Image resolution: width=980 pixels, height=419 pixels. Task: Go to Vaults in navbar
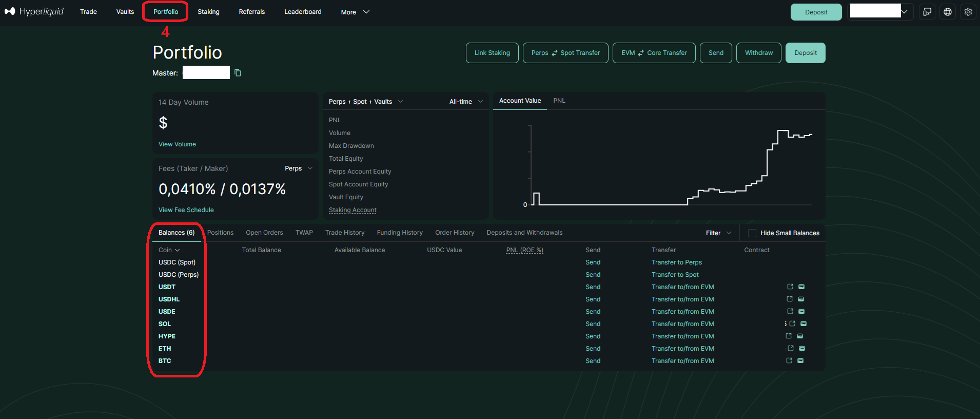125,12
